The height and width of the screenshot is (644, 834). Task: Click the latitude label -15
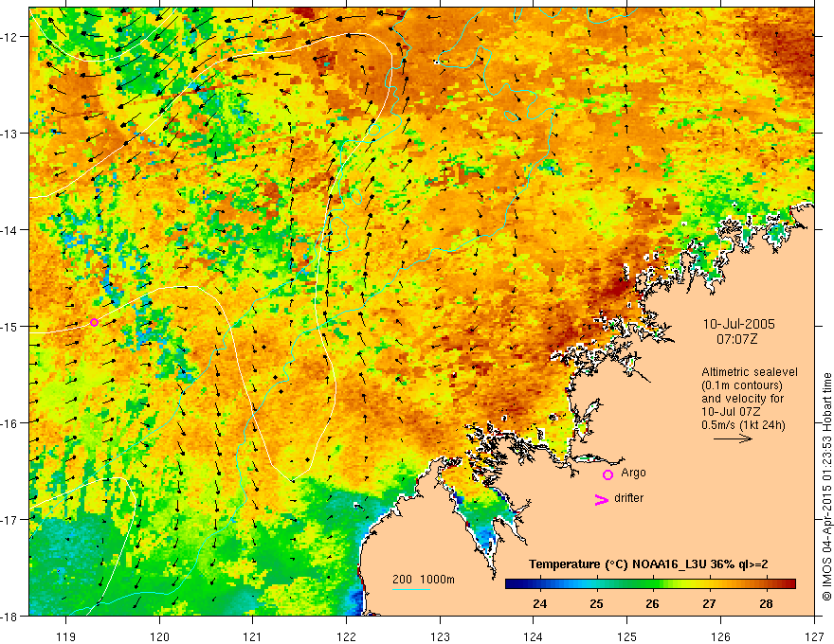click(x=11, y=326)
